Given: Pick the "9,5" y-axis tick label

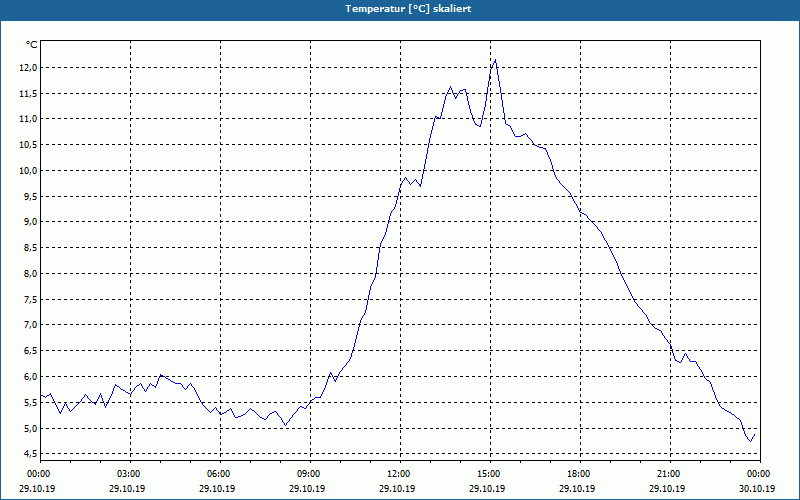Looking at the screenshot, I should coord(31,196).
